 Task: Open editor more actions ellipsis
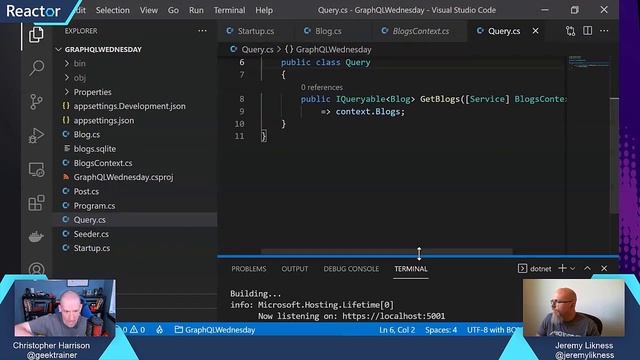(x=604, y=31)
